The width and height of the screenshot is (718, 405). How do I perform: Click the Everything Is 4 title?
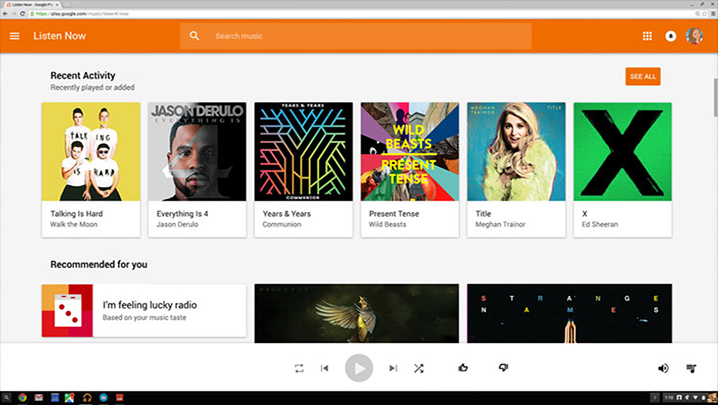click(x=182, y=213)
